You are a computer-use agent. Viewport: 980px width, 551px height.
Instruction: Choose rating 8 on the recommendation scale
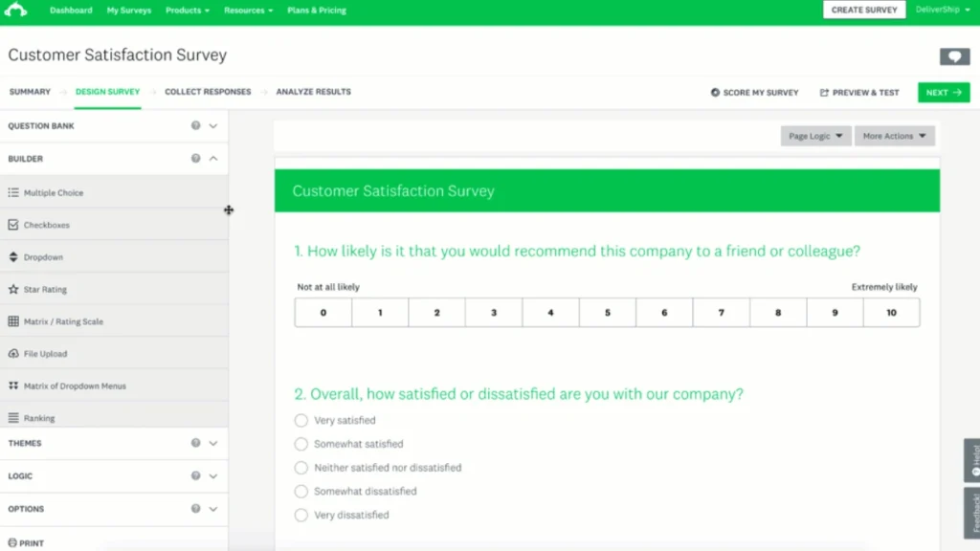[778, 313]
